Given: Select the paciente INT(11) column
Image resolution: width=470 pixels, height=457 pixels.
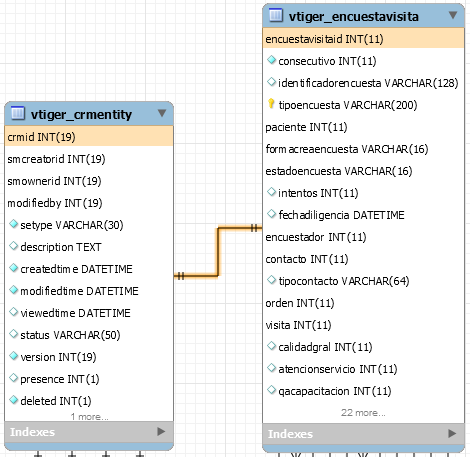Looking at the screenshot, I should click(306, 127).
